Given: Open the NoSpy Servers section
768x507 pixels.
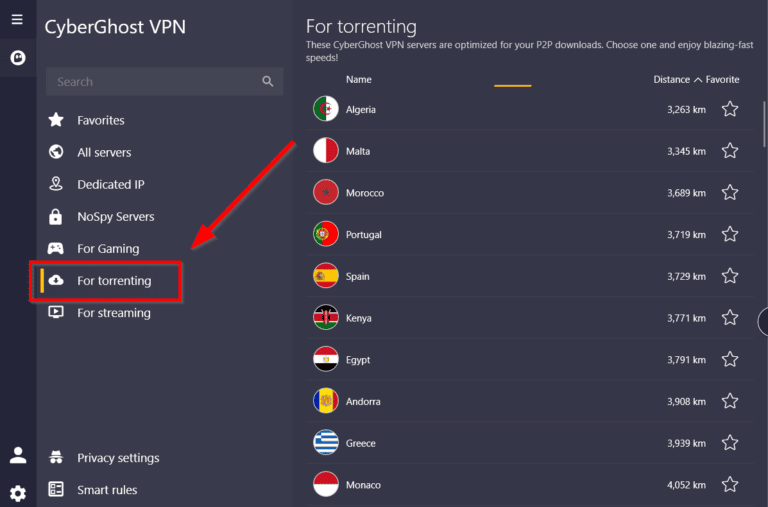Looking at the screenshot, I should pos(115,216).
